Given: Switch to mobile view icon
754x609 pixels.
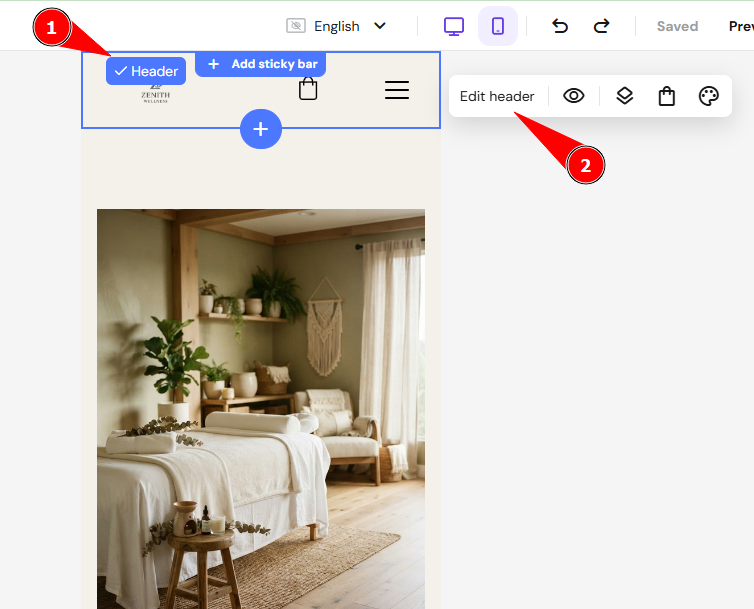Looking at the screenshot, I should pyautogui.click(x=498, y=26).
